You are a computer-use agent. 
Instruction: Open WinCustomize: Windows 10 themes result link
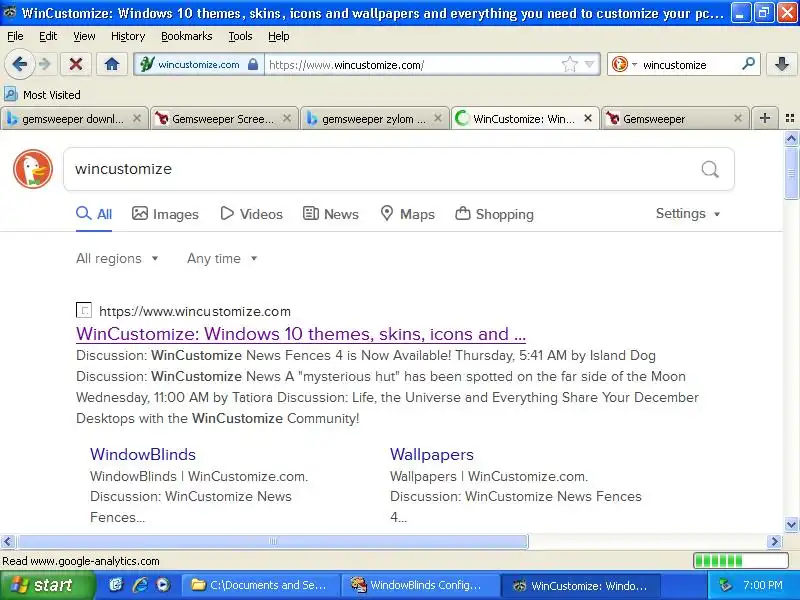click(301, 334)
